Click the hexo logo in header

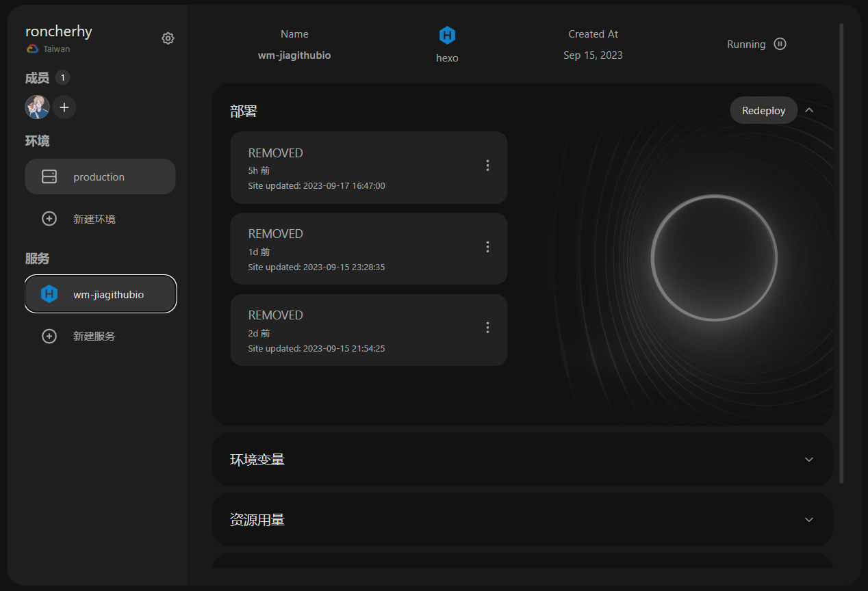point(447,36)
